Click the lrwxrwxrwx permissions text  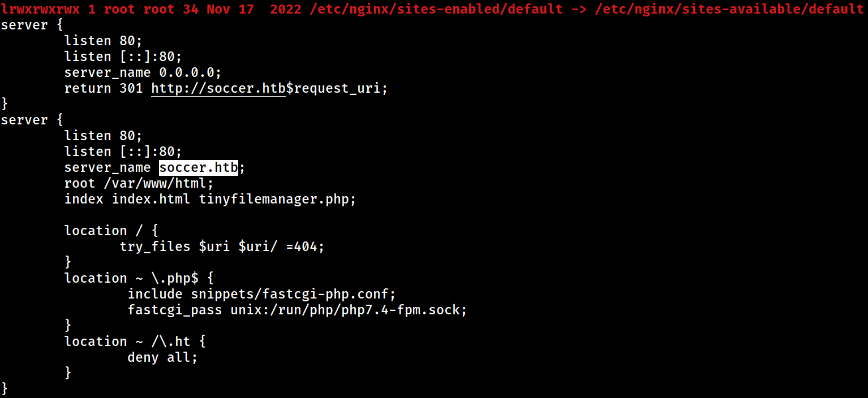40,9
